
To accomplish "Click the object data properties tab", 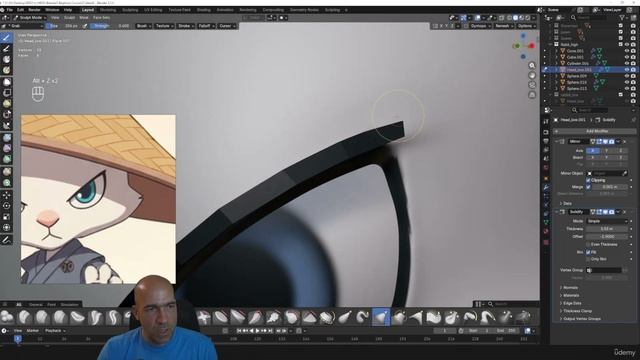I will 546,222.
